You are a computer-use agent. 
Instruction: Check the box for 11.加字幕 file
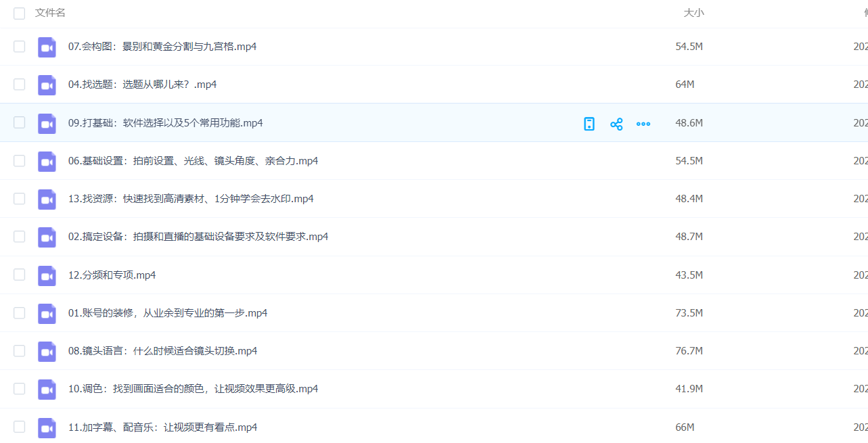tap(19, 427)
